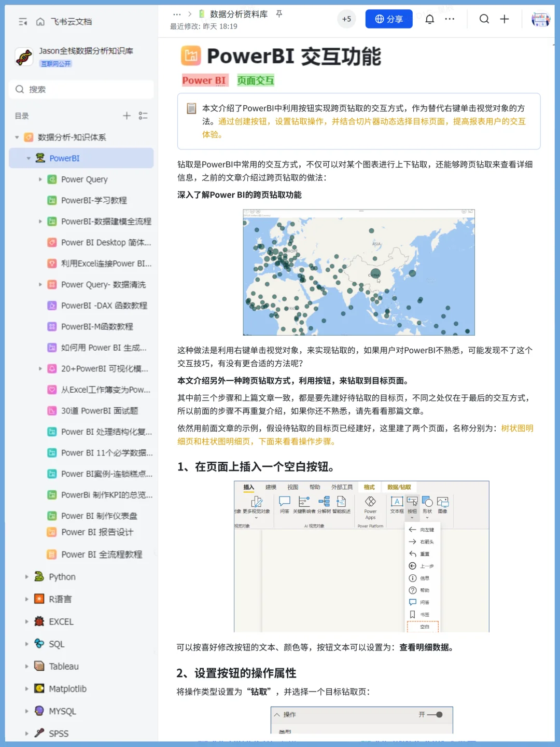Open 深入了解Power BI的跨页钻取功能 link
This screenshot has height=747, width=560.
(239, 195)
